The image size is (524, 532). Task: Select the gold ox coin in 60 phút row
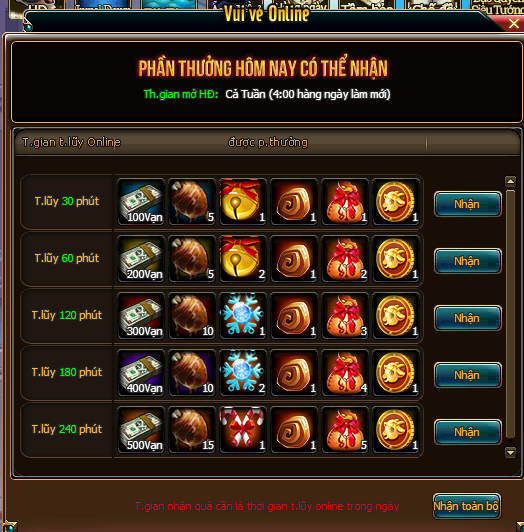396,259
